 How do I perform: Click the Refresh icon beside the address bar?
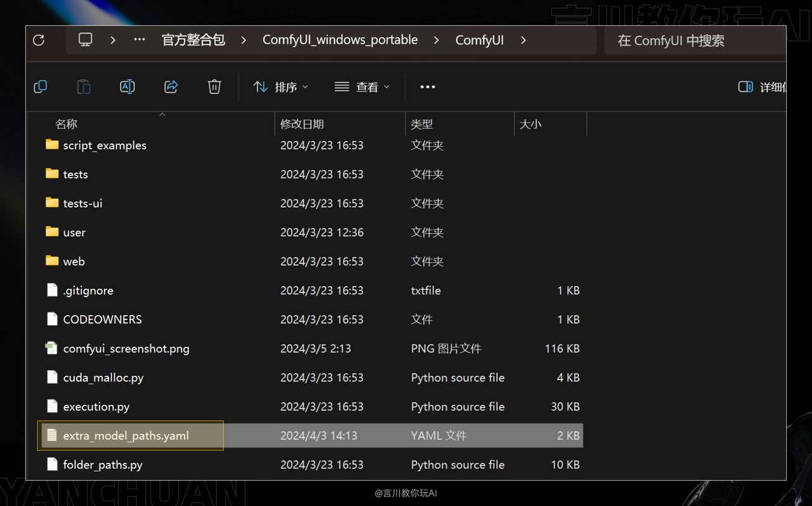tap(38, 39)
